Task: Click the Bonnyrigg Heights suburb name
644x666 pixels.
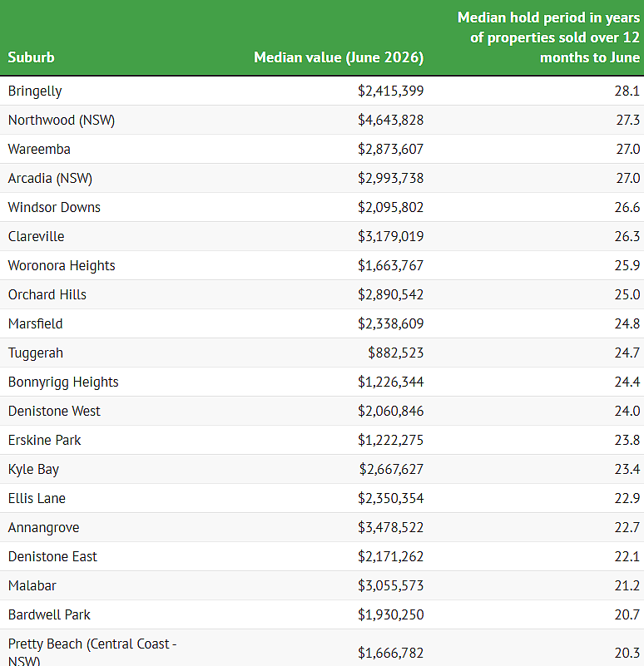Action: 63,382
